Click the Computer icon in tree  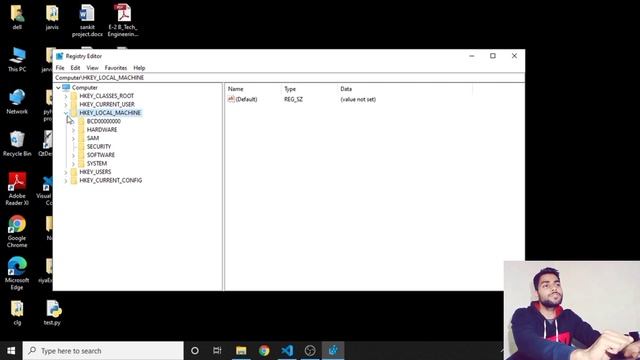(66, 87)
